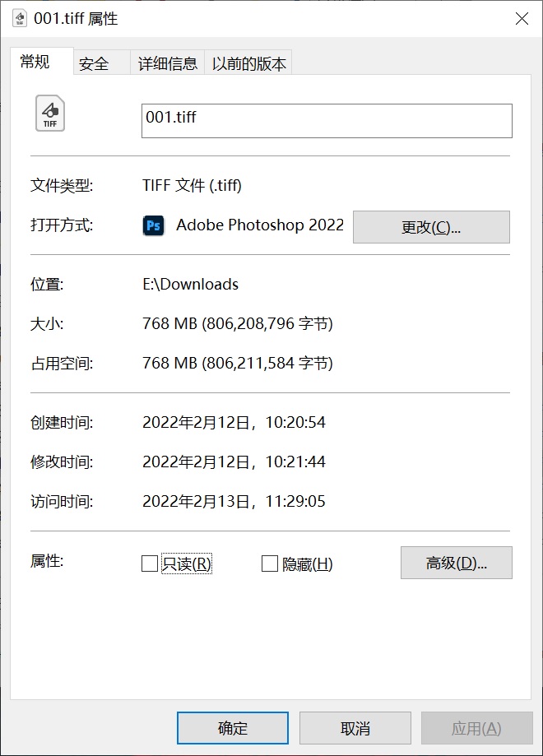Image resolution: width=543 pixels, height=756 pixels.
Task: Close the 001.tiff properties dialog
Action: click(x=522, y=19)
